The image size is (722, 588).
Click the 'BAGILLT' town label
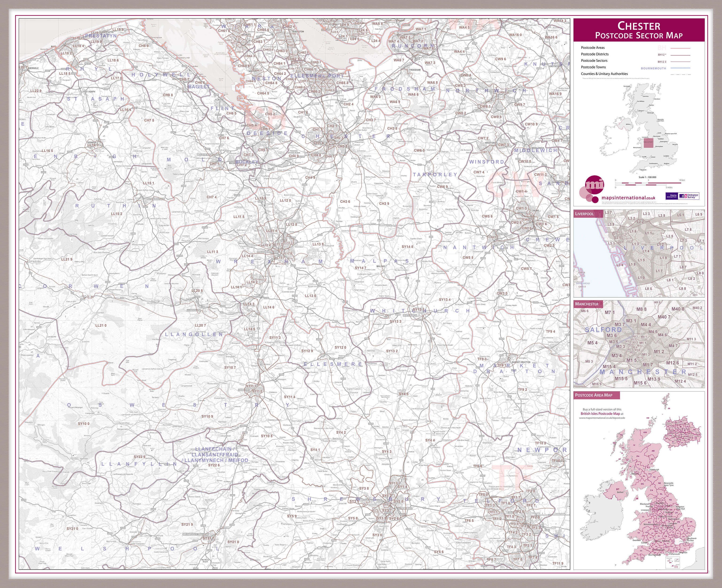click(x=199, y=87)
